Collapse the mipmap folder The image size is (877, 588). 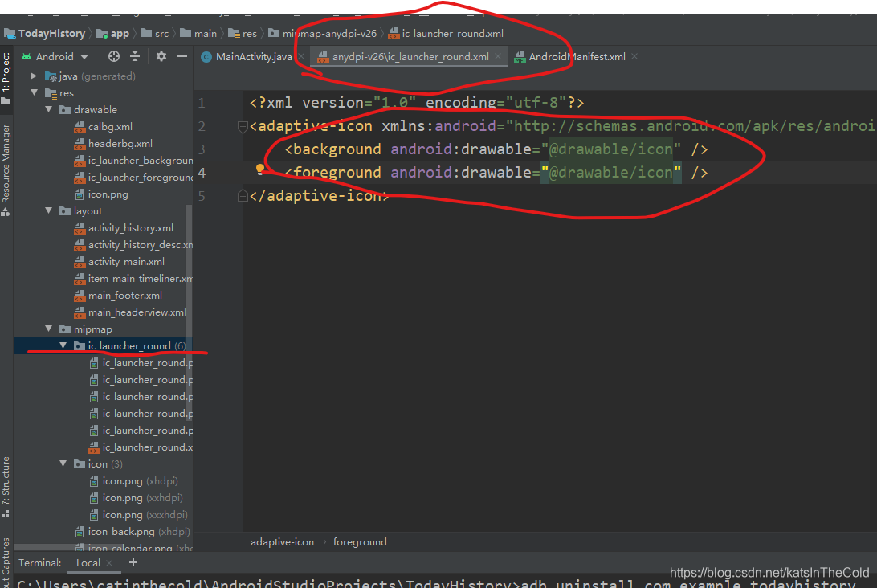49,329
